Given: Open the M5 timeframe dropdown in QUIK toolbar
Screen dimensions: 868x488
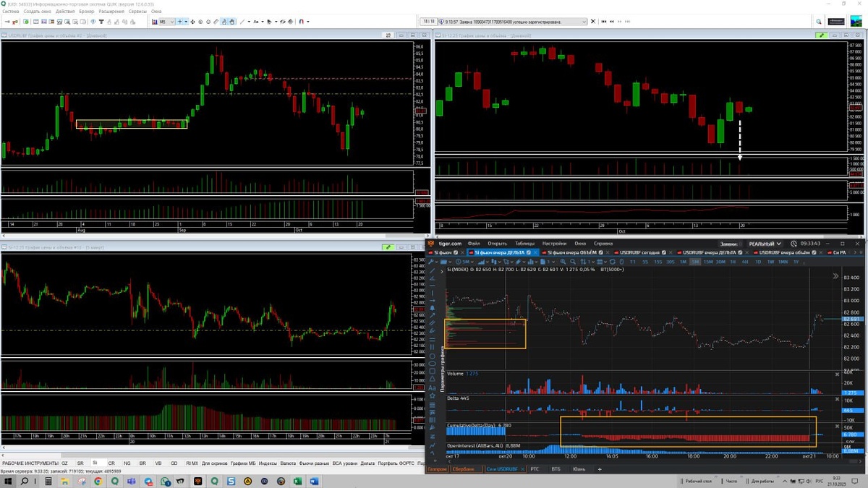Looking at the screenshot, I should tap(167, 22).
